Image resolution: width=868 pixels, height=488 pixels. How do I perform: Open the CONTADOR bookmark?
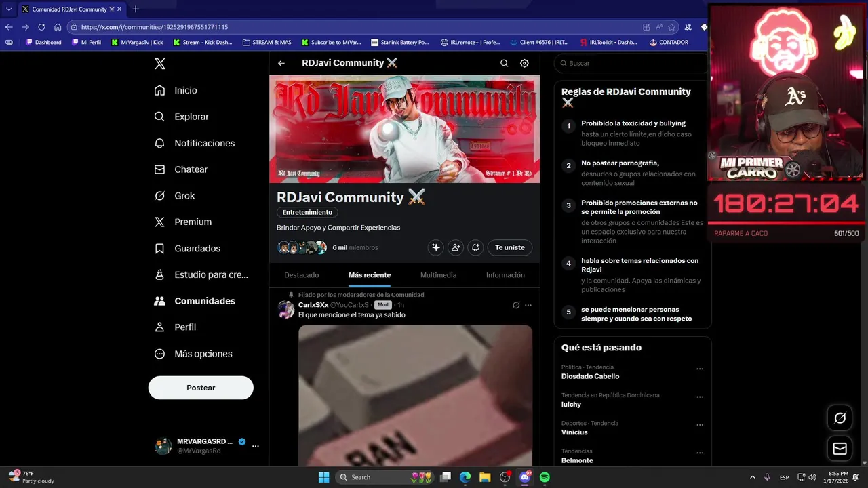tap(669, 42)
